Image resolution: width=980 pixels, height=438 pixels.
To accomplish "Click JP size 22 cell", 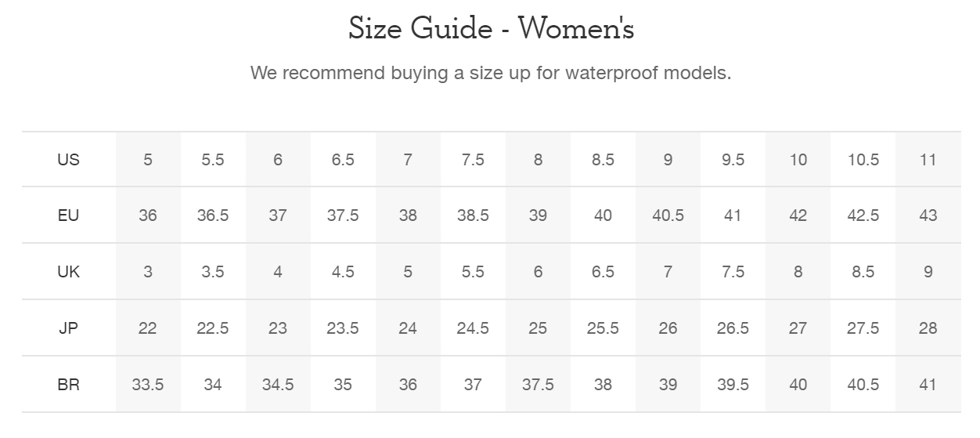I will point(148,328).
